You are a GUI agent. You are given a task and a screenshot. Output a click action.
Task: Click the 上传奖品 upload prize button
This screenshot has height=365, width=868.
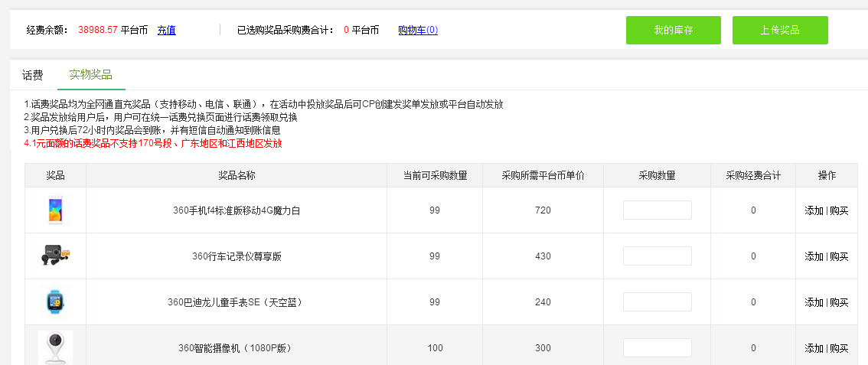coord(780,30)
